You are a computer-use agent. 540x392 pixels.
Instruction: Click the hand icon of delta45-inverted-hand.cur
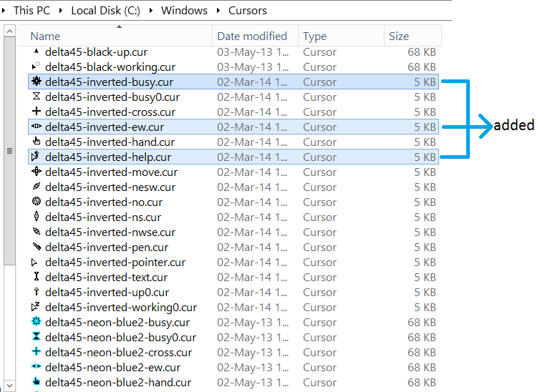[36, 142]
